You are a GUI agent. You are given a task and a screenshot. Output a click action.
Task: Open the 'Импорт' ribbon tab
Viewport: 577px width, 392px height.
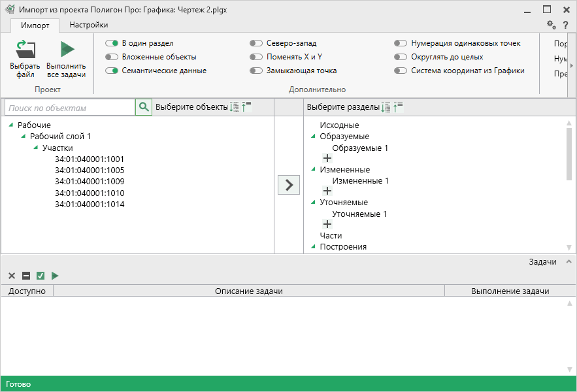[x=35, y=25]
